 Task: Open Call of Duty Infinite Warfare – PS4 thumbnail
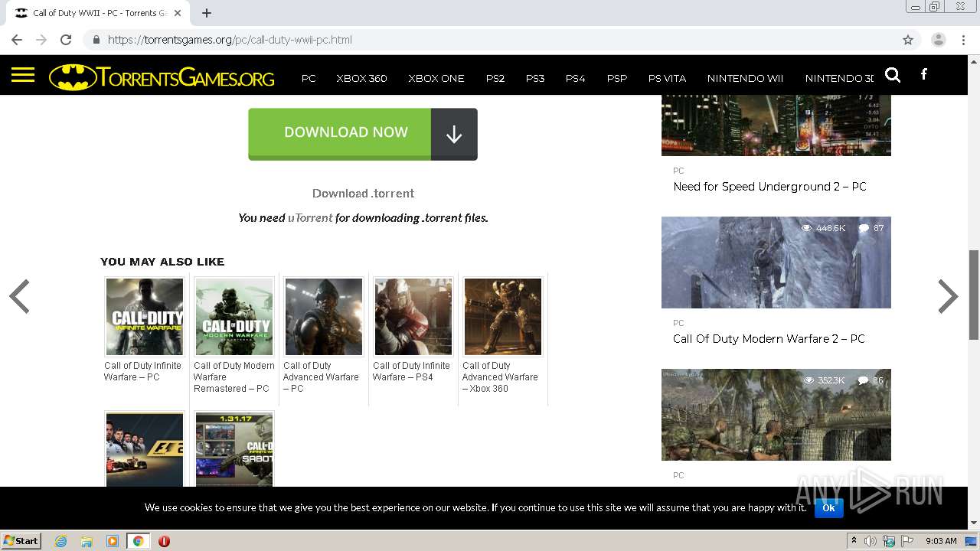point(413,317)
